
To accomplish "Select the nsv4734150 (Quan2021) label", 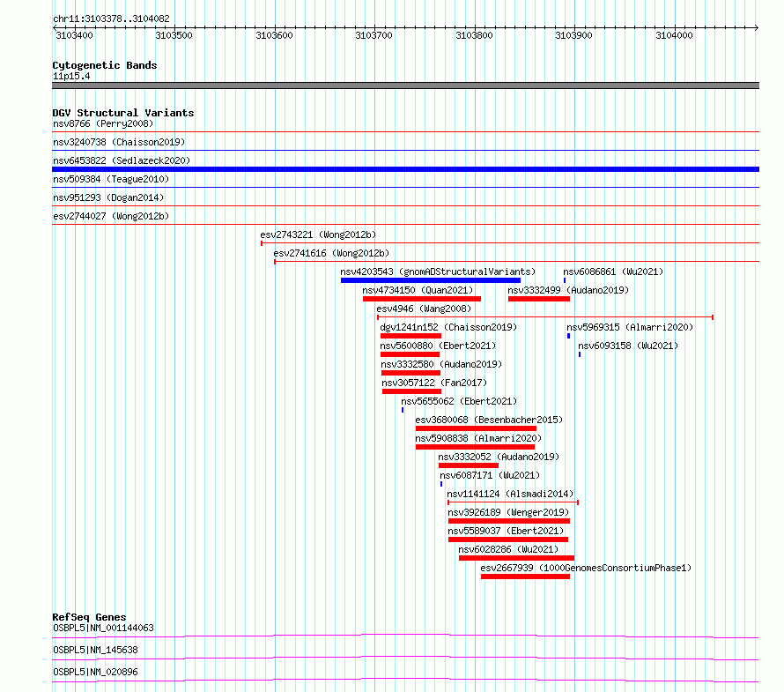I will [418, 290].
